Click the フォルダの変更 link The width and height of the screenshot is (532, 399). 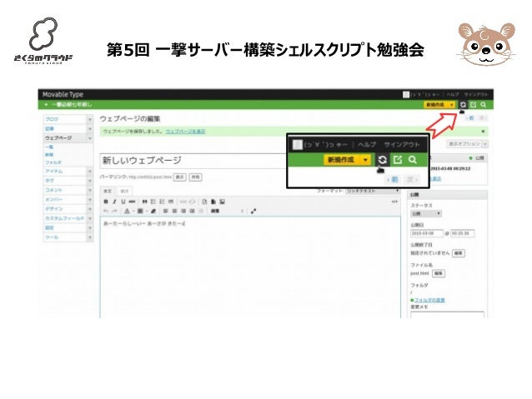[x=429, y=300]
